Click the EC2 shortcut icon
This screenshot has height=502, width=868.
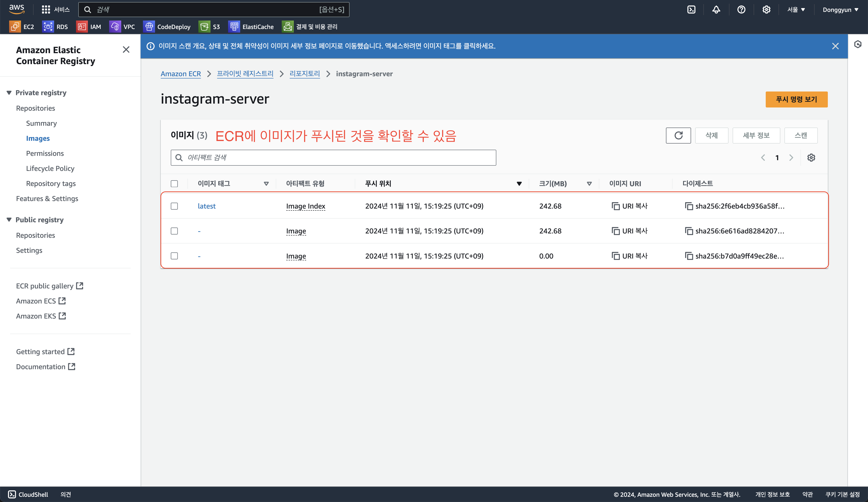point(15,26)
